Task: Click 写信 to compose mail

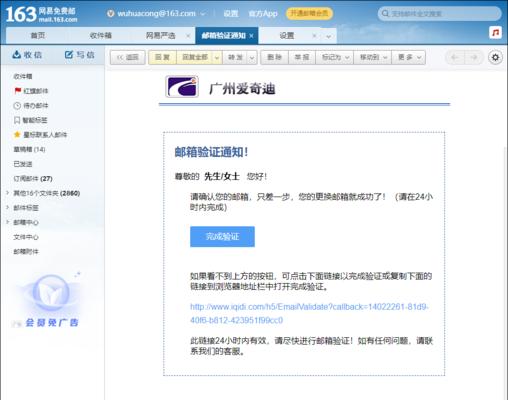Action: (80, 55)
